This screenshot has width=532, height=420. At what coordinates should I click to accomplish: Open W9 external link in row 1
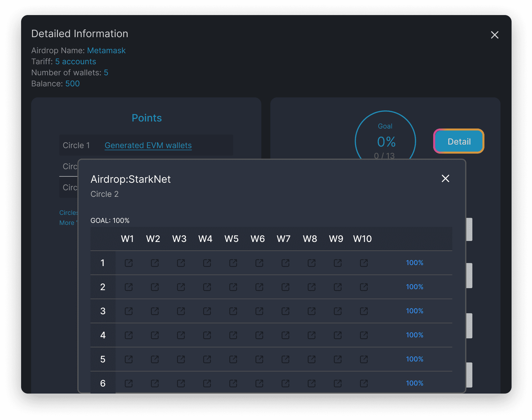[338, 263]
